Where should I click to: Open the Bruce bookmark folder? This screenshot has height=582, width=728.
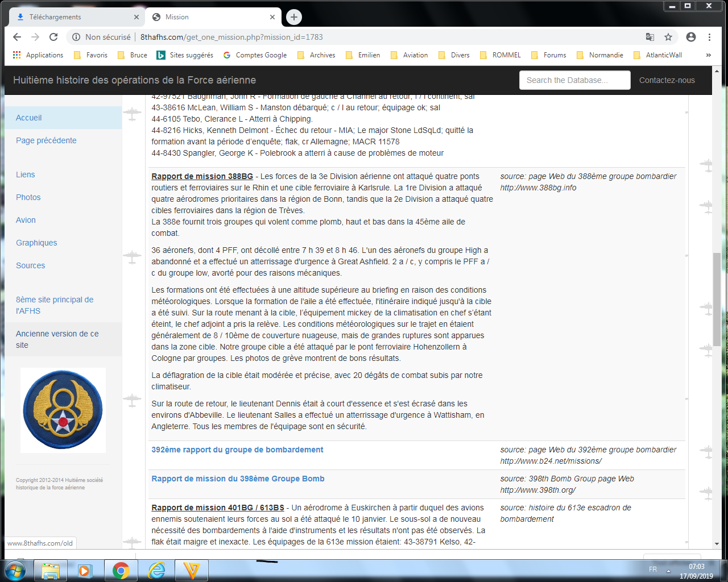[x=133, y=55]
